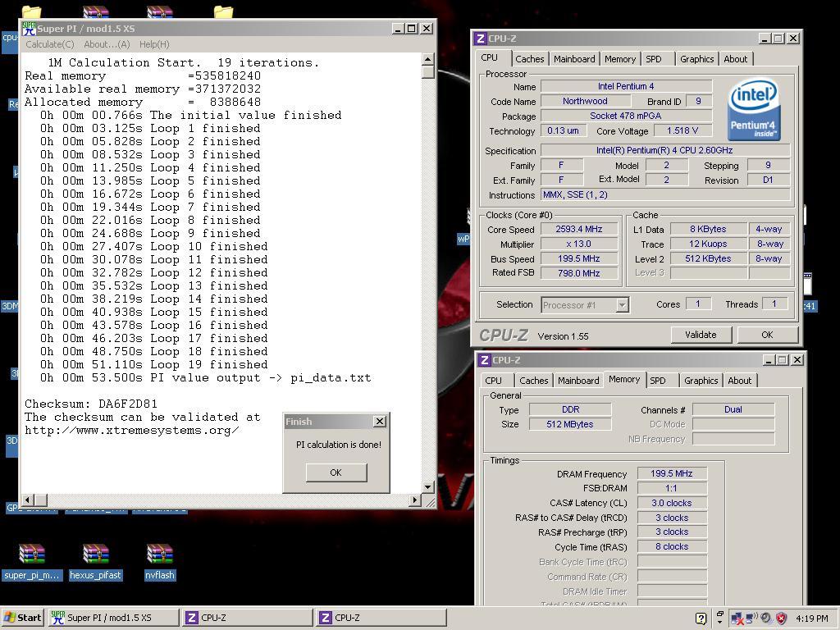Click the Name field Intel Pentium 4
This screenshot has width=840, height=630.
626,86
